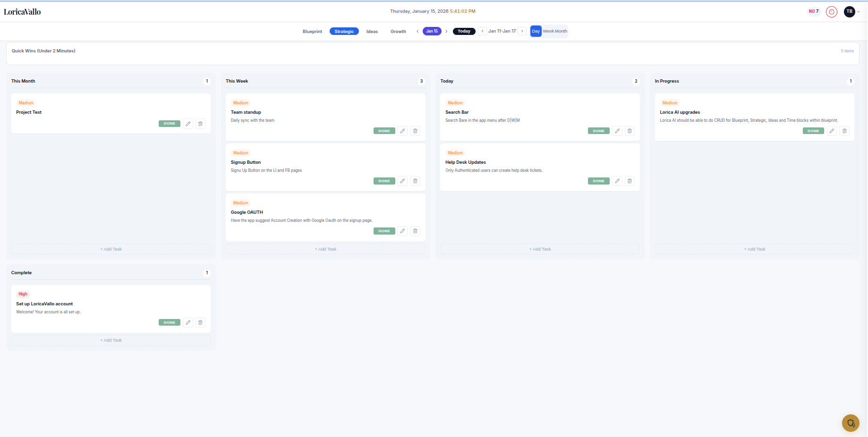Viewport: 868px width, 437px height.
Task: Open the search magnifier button at bottom right
Action: [851, 423]
